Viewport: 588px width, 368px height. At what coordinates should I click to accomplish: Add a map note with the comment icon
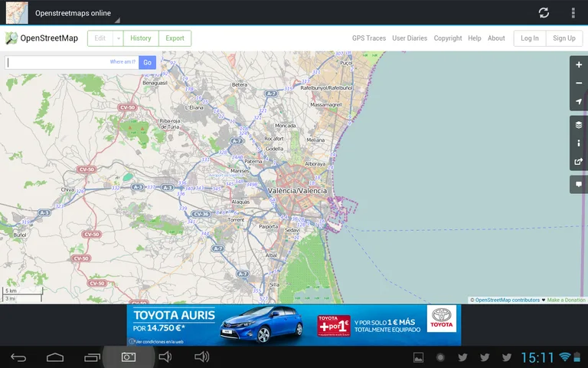(579, 184)
